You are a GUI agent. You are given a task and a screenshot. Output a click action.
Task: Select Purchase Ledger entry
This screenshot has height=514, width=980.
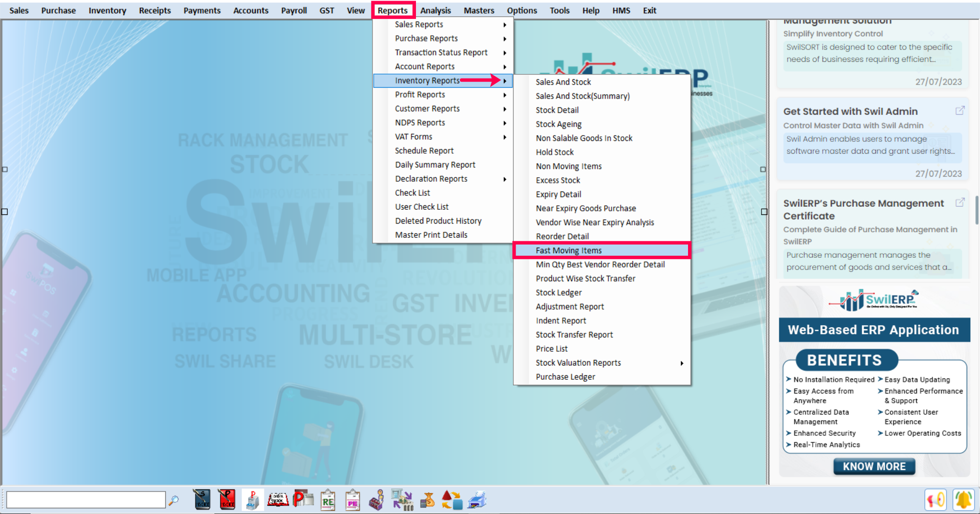click(x=602, y=377)
